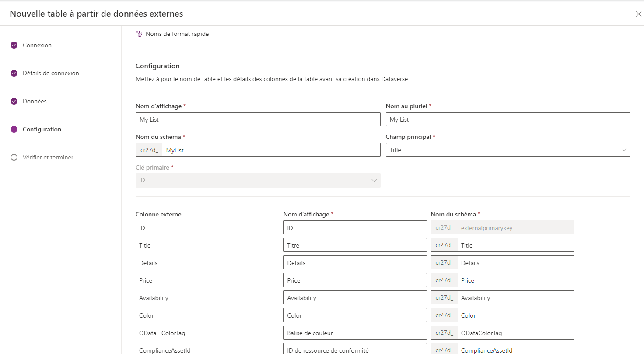Click the ComplianceAssetId schema name field
The width and height of the screenshot is (644, 354).
point(515,349)
